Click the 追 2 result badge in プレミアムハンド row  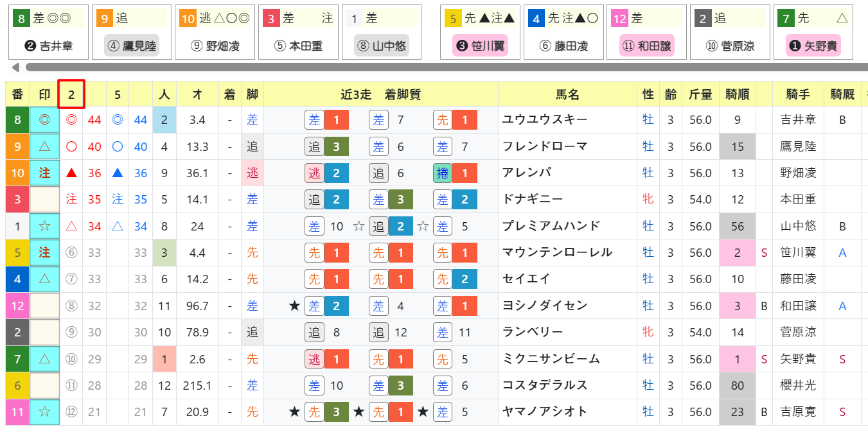click(x=391, y=226)
